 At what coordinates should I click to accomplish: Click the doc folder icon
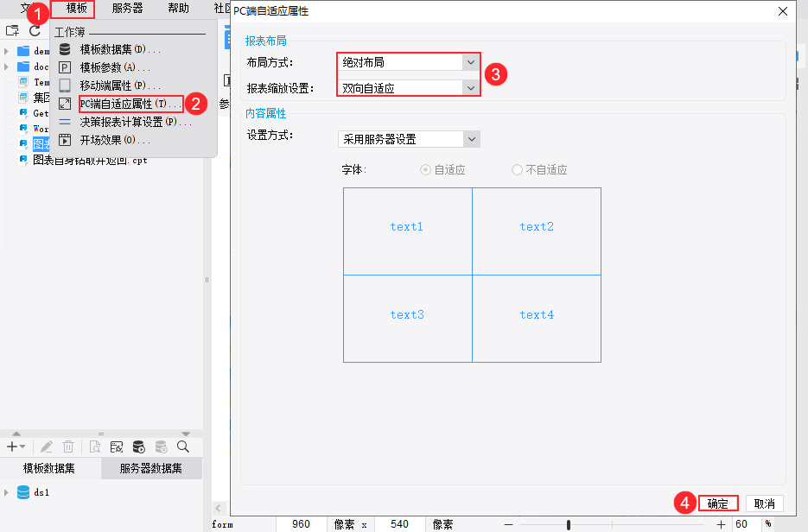pyautogui.click(x=23, y=66)
